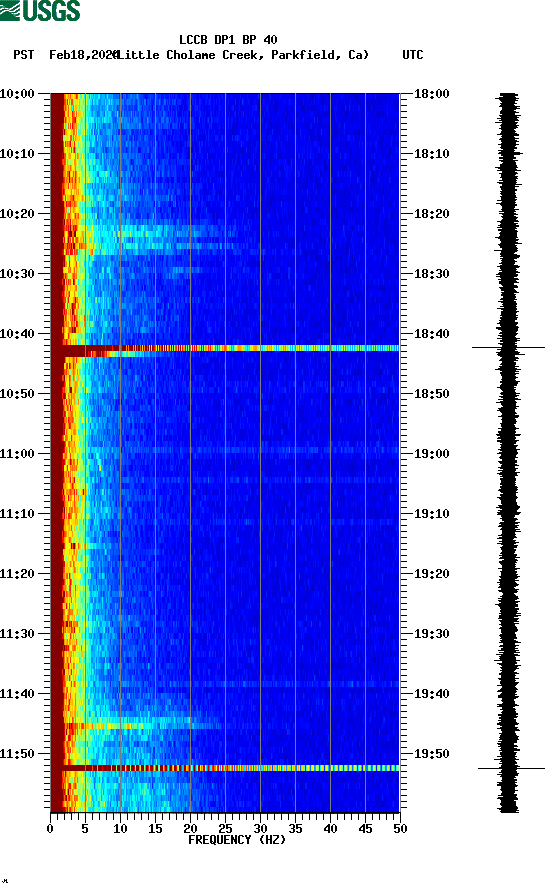Viewport: 552px width, 892px height.
Task: Click the '18:40' UTC time label
Action: [432, 333]
